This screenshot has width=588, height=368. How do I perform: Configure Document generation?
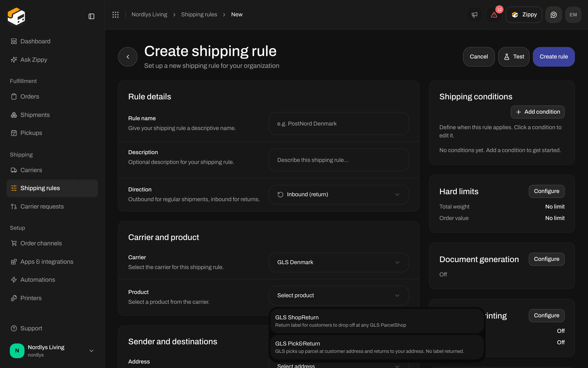546,259
